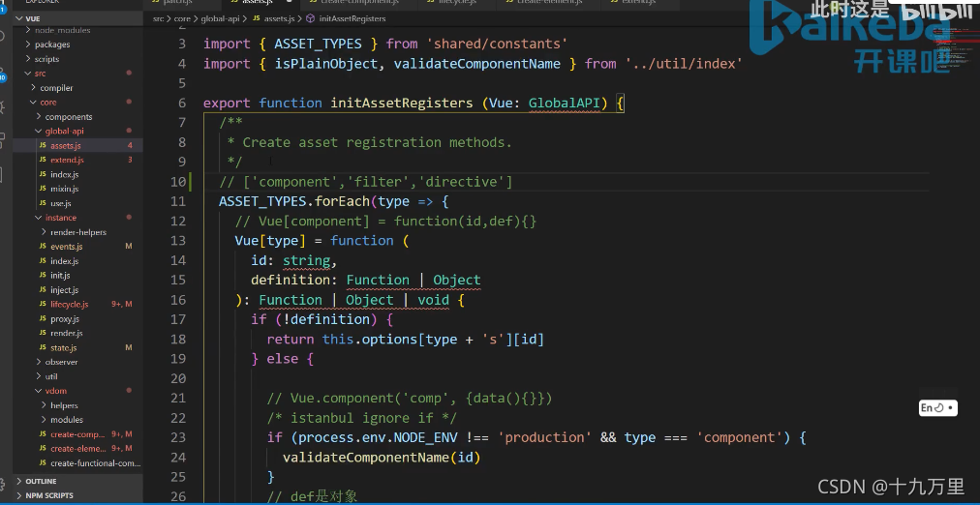Click 'this.options' on line 18

(x=369, y=339)
